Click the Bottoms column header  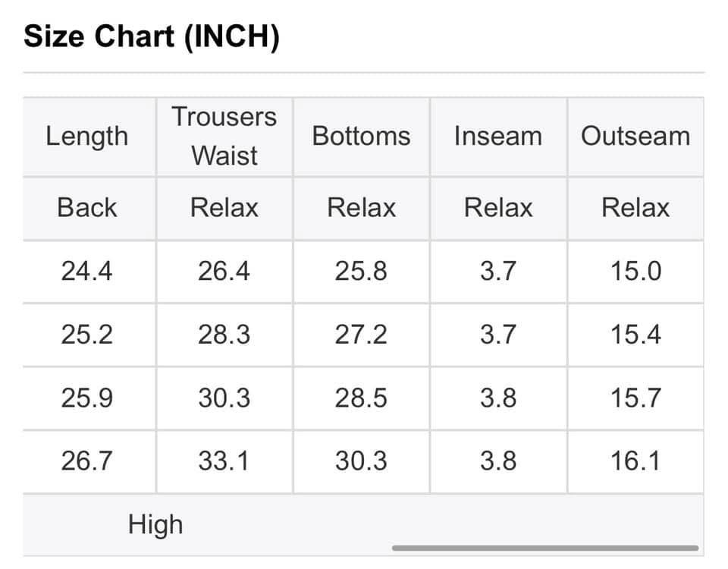(x=361, y=137)
